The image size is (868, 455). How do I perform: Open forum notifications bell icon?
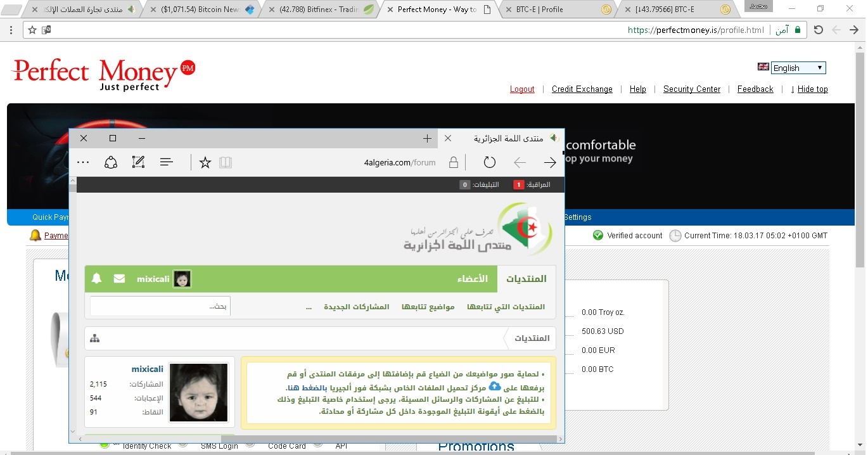[x=96, y=279]
